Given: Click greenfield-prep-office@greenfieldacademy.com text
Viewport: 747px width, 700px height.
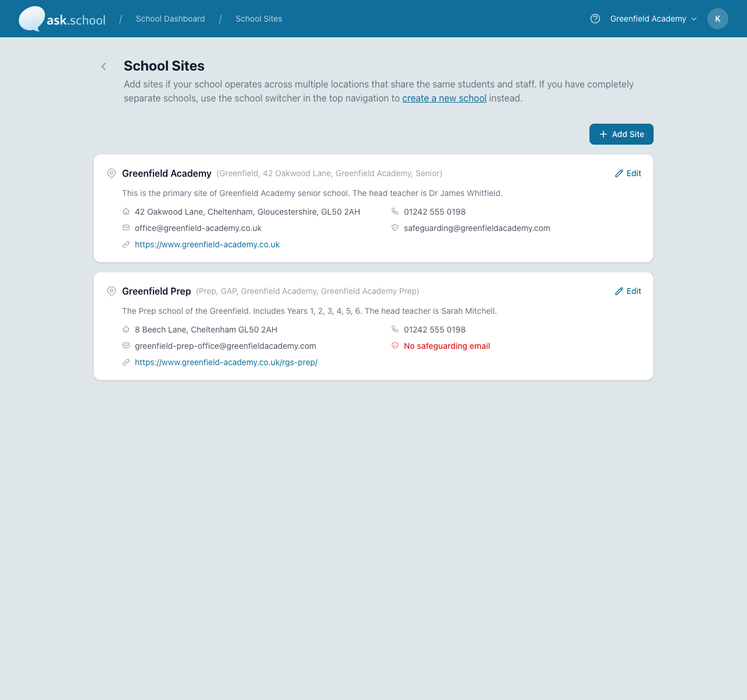Looking at the screenshot, I should (225, 346).
